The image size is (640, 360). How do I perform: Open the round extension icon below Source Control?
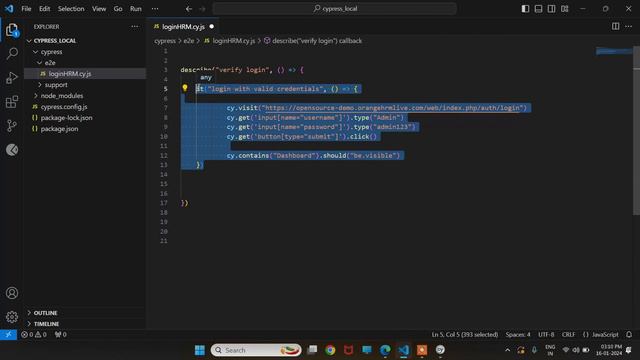[x=12, y=150]
